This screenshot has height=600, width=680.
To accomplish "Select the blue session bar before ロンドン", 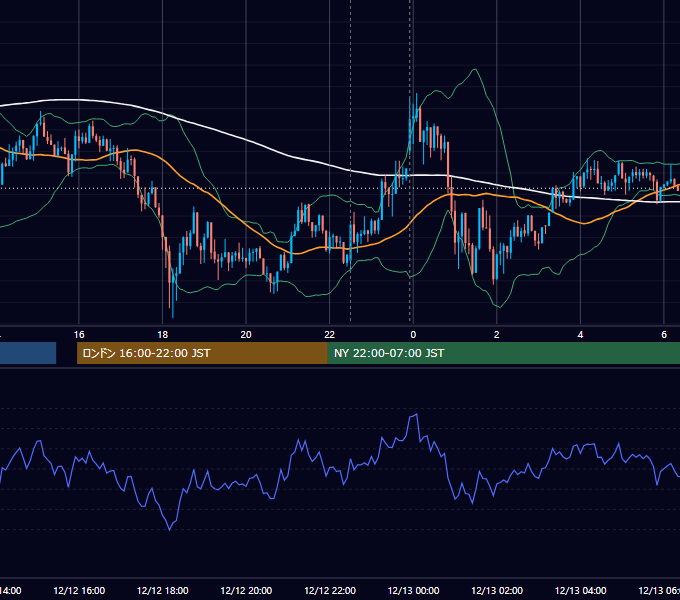I will tap(28, 353).
